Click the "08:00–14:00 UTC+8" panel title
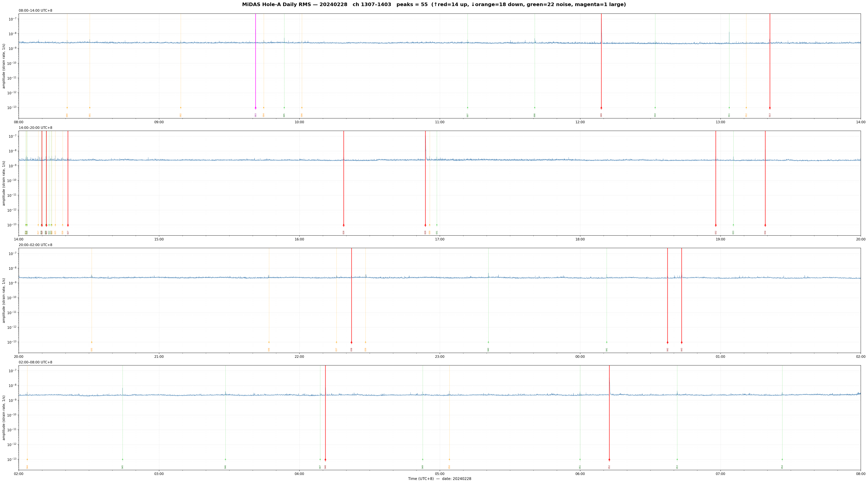The width and height of the screenshot is (868, 483). tap(35, 10)
